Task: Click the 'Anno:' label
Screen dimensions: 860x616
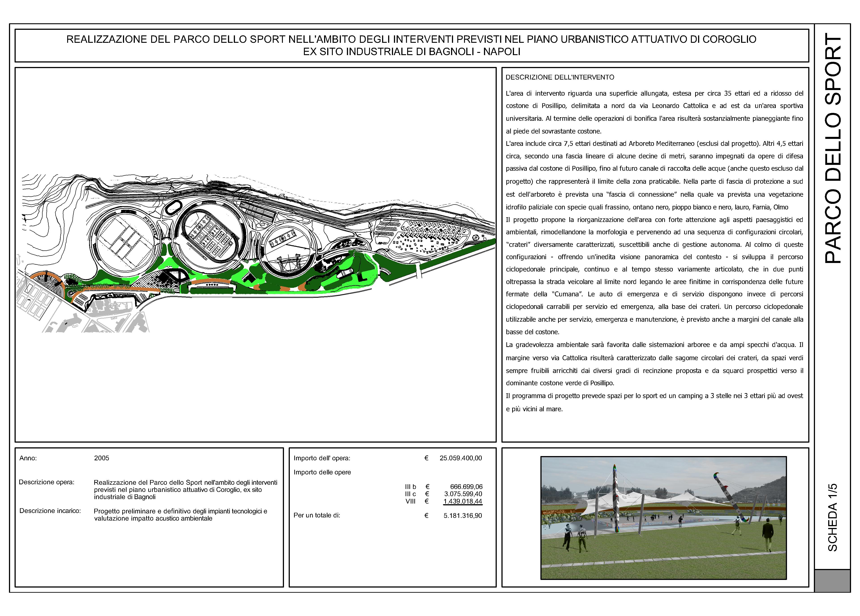Action: click(28, 458)
